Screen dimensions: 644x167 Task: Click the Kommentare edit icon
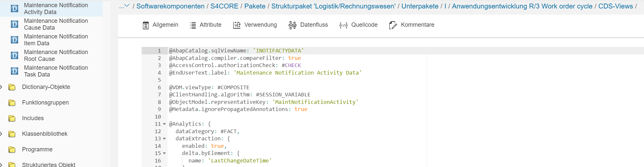point(393,25)
